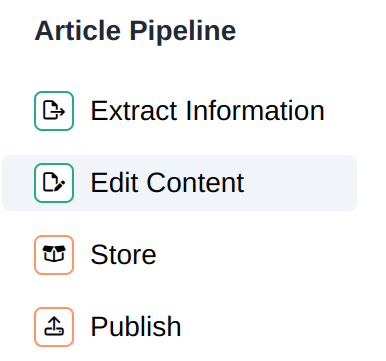
Task: Click the word "Information" in first step
Action: [x=255, y=111]
